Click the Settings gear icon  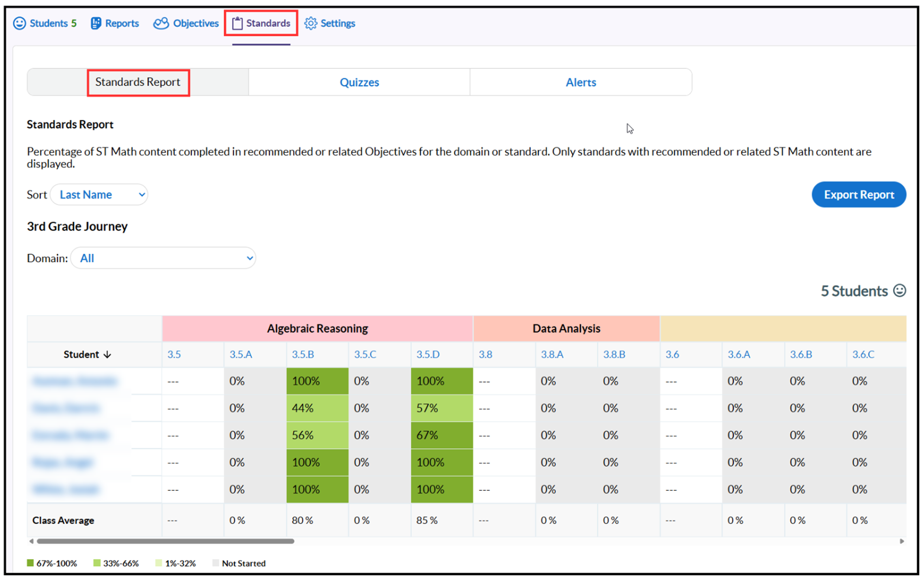[310, 23]
